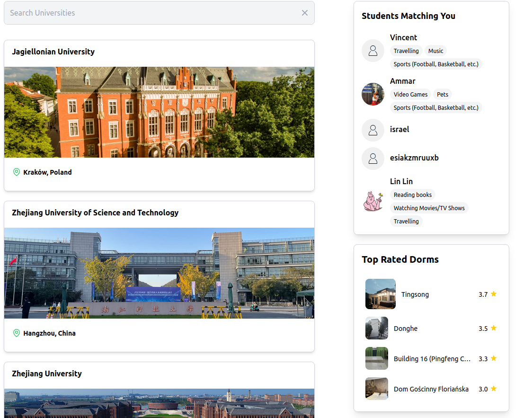Open the Zhejiang University card title

coord(47,374)
